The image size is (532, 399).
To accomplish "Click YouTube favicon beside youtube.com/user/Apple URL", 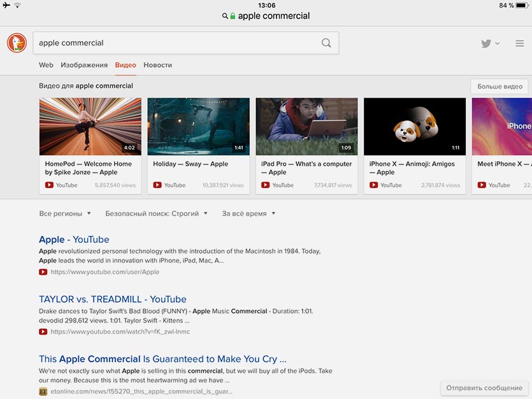I will click(43, 272).
